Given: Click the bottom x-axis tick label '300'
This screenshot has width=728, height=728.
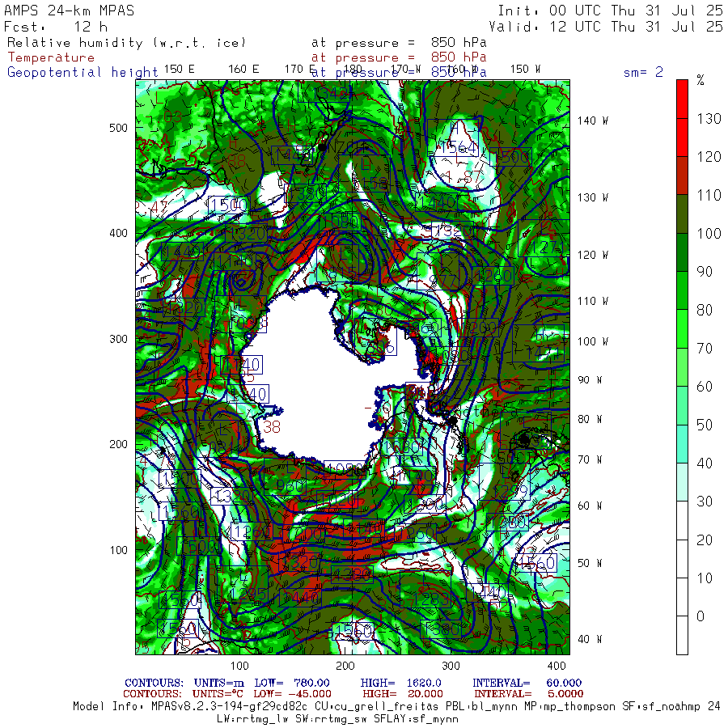Looking at the screenshot, I should [x=451, y=667].
